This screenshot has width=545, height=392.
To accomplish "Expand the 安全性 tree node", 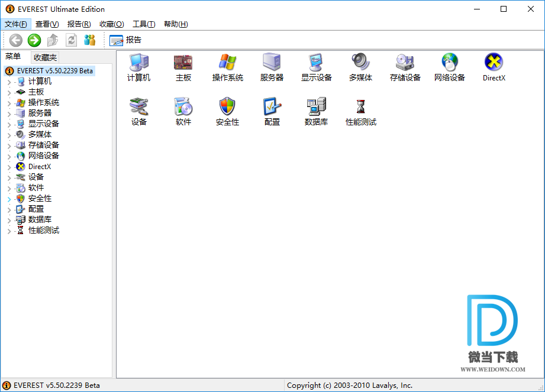I will (x=9, y=199).
